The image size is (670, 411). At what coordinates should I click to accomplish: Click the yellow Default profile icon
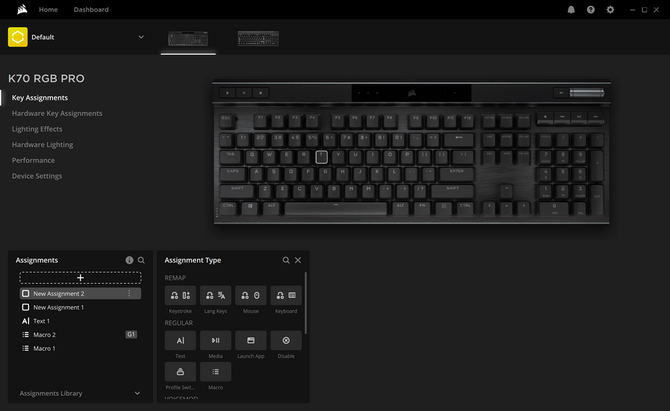point(18,37)
